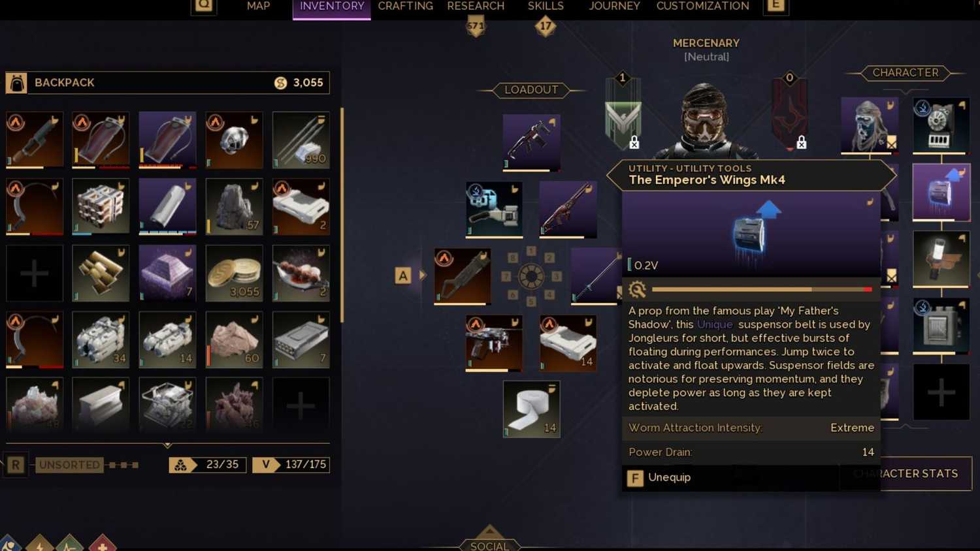Expand the SOCIAL panel at bottom

click(490, 541)
